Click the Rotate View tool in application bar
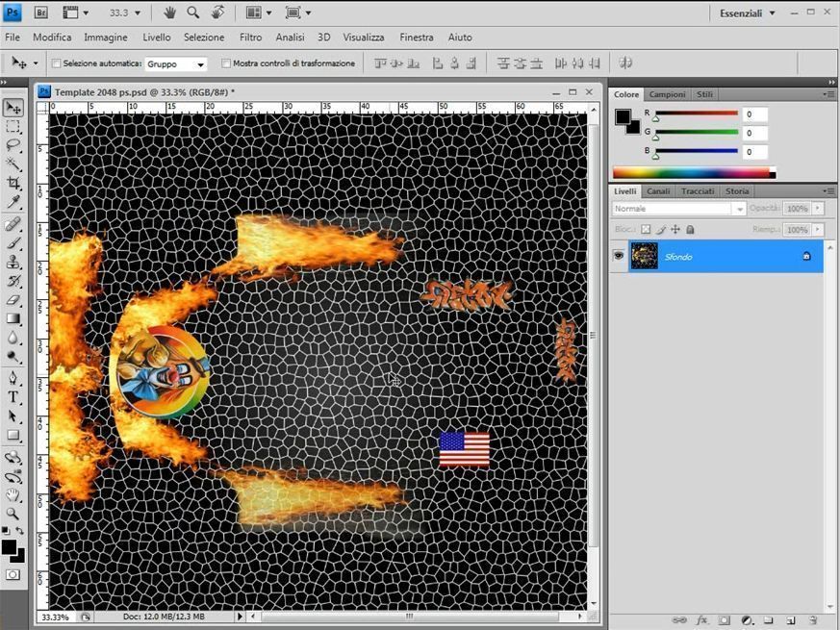Screen dimensions: 840x630 pos(216,13)
